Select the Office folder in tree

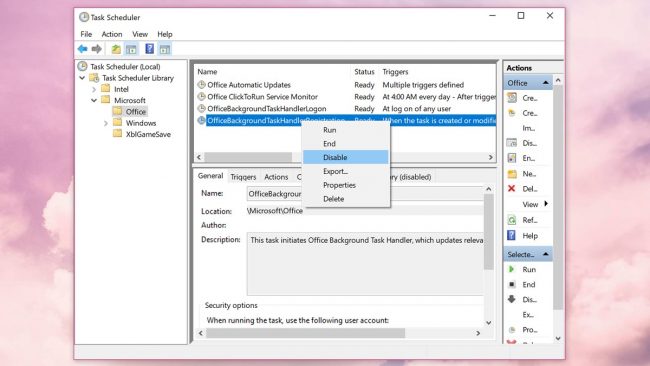pyautogui.click(x=136, y=111)
